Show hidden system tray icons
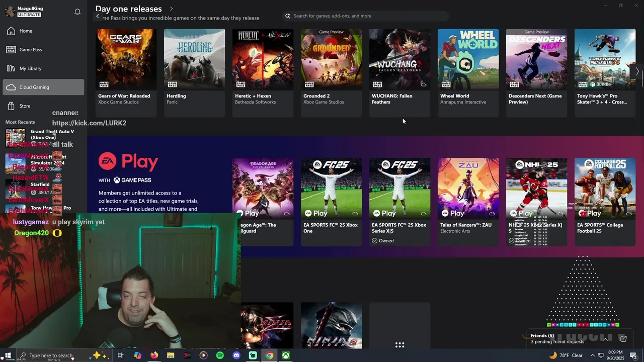Viewport: 644px width, 362px height. point(593,355)
